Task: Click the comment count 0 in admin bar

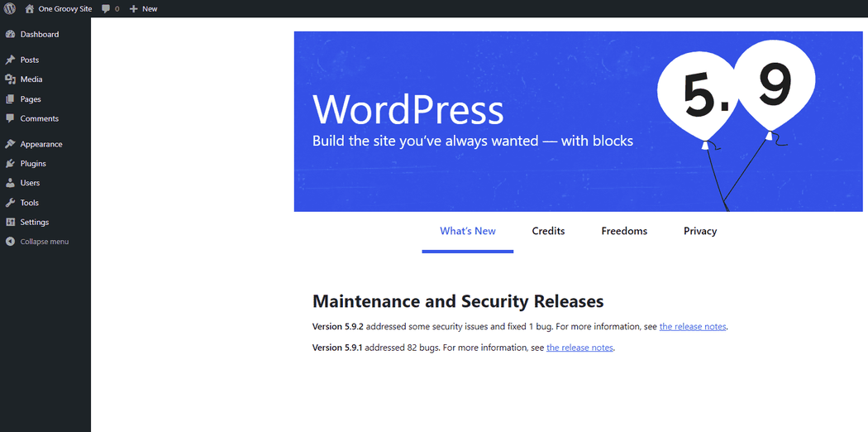Action: [x=117, y=9]
